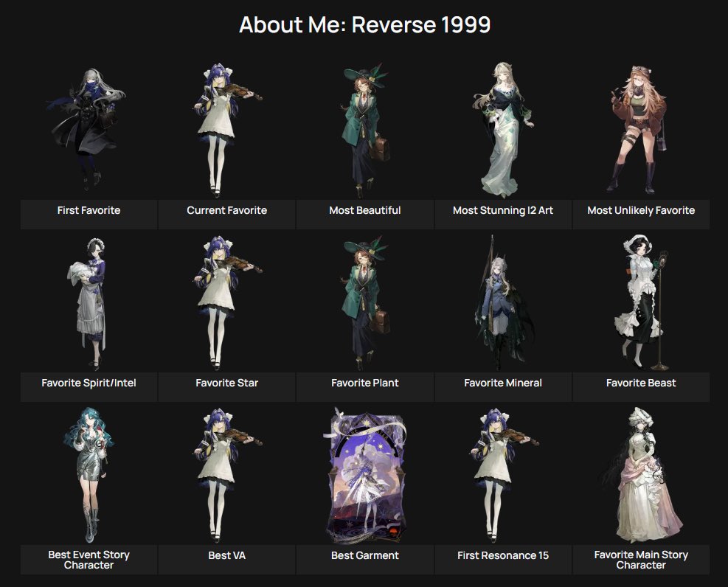Click the 'Most Beautiful' label
This screenshot has width=728, height=587.
pos(365,210)
